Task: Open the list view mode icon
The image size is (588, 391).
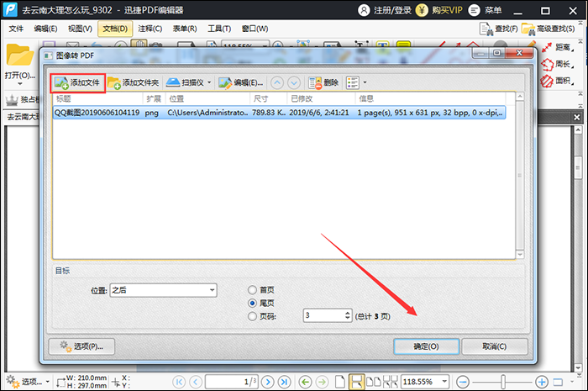Action: point(353,83)
